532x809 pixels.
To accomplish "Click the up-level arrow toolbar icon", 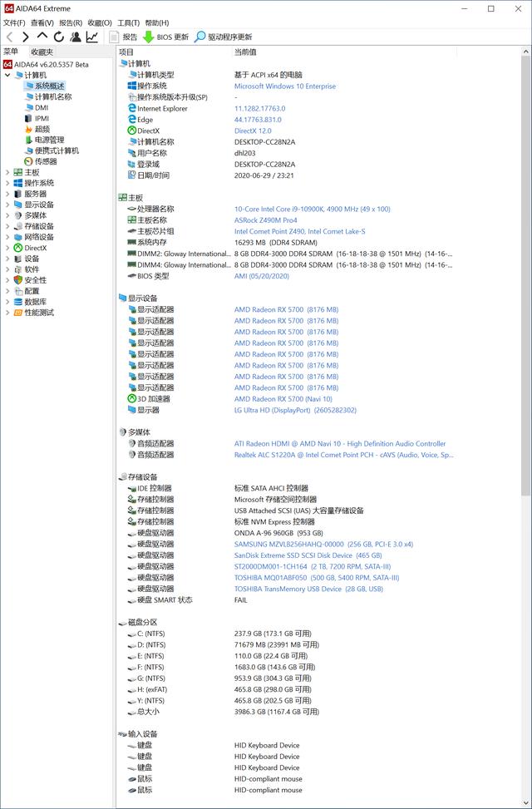I will pos(42,36).
